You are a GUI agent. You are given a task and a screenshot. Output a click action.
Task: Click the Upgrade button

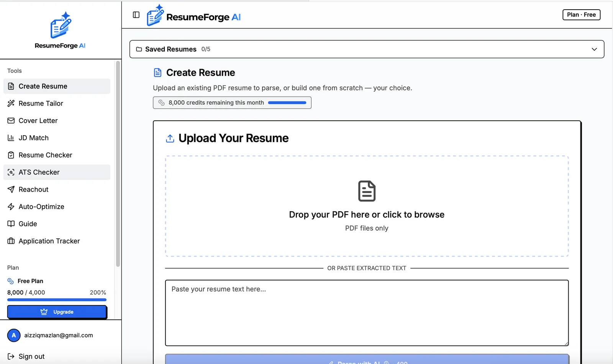pyautogui.click(x=57, y=312)
